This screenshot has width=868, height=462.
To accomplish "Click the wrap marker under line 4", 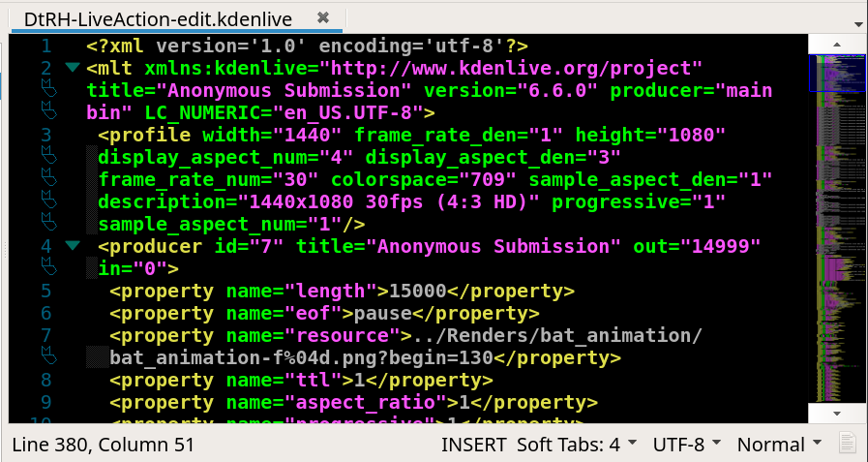I will [45, 268].
